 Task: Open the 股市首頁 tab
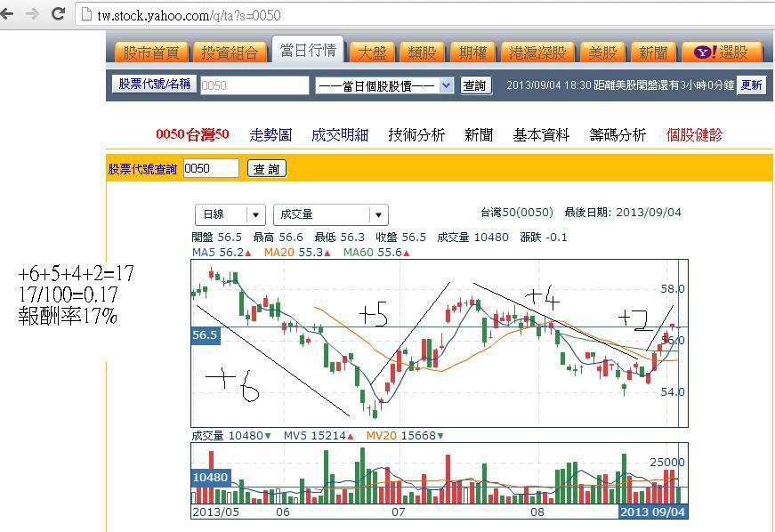click(x=151, y=52)
